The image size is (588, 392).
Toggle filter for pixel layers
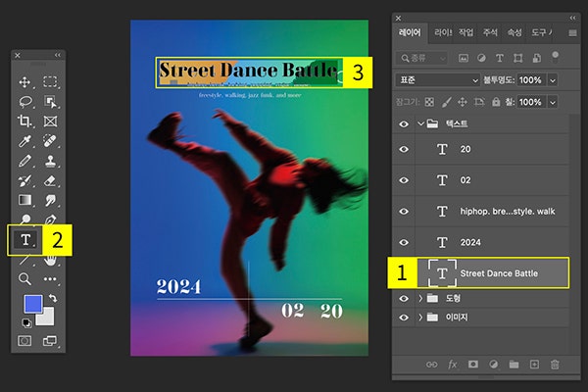coord(464,58)
